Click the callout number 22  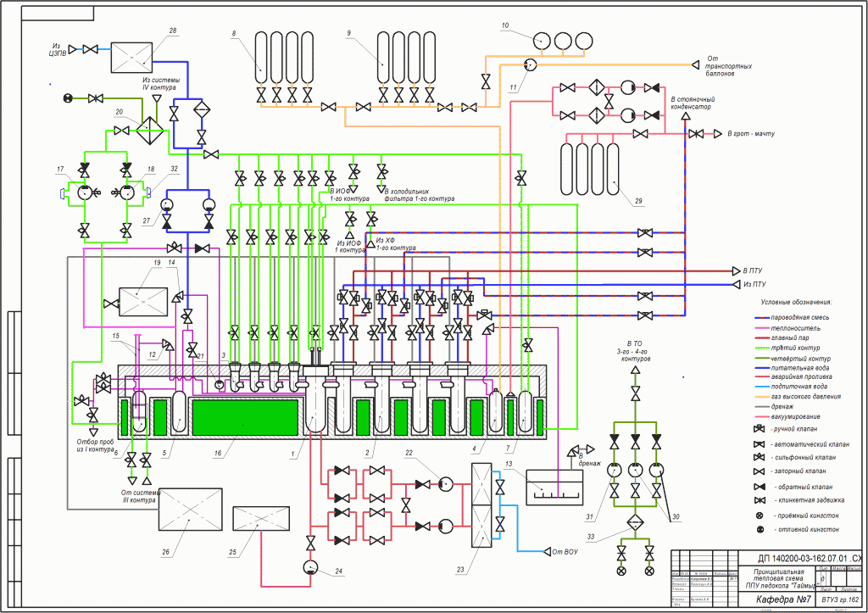tap(409, 453)
